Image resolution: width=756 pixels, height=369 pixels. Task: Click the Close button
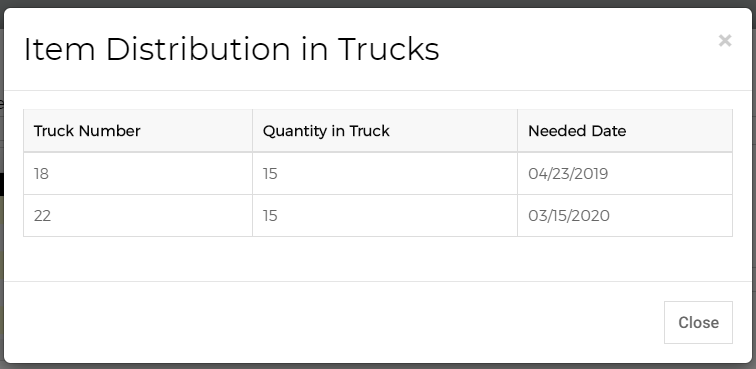click(698, 322)
